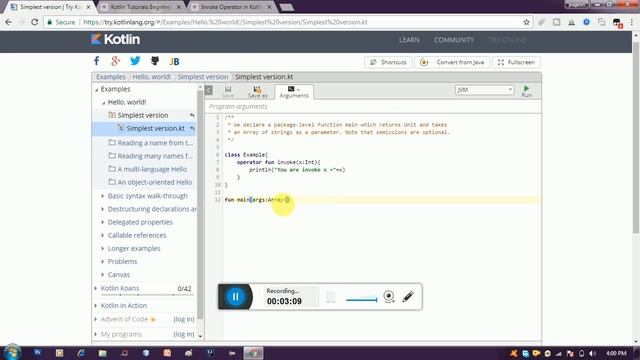640x360 pixels.
Task: Open the Chrome menu with three dots
Action: [x=631, y=22]
